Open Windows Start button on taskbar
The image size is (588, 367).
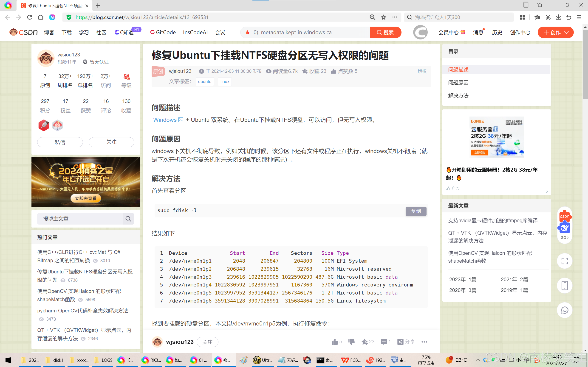pyautogui.click(x=8, y=360)
